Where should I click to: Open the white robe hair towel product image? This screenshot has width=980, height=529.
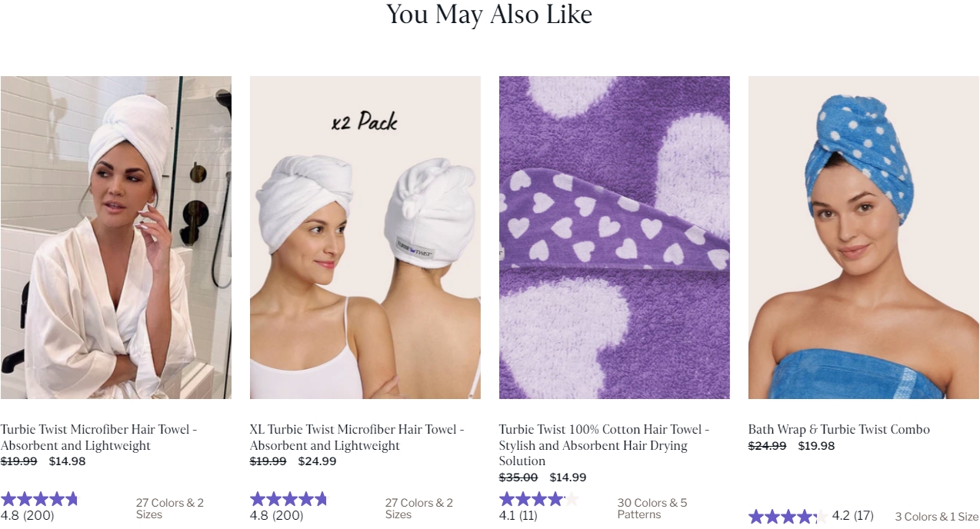point(115,237)
